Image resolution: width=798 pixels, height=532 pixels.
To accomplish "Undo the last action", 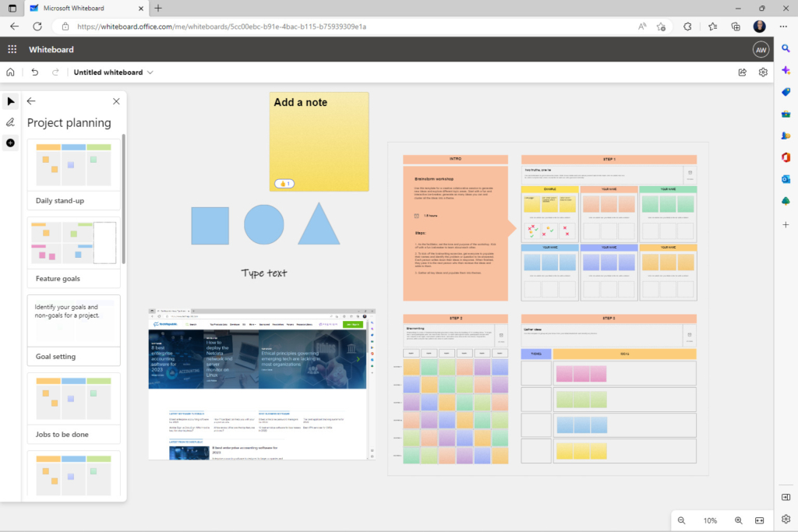I will tap(34, 72).
